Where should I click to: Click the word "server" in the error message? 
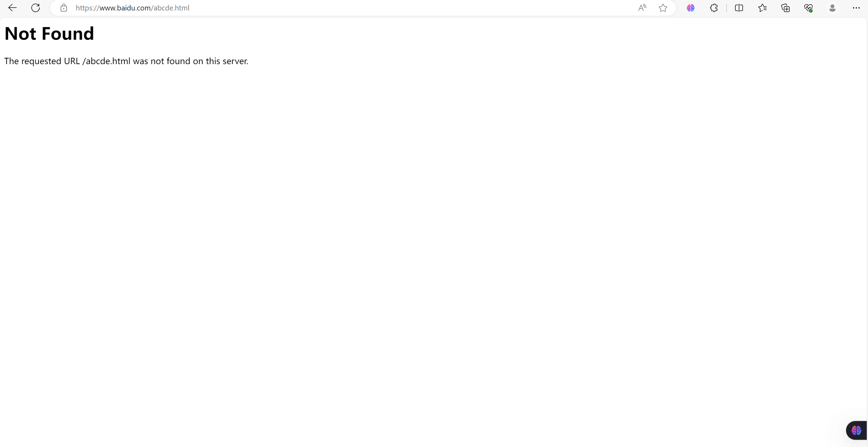point(234,61)
